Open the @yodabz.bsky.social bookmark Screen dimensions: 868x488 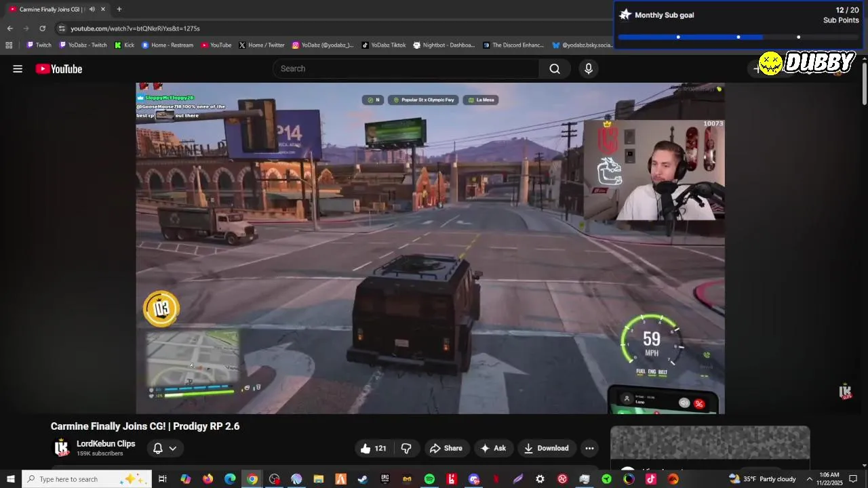tap(583, 45)
